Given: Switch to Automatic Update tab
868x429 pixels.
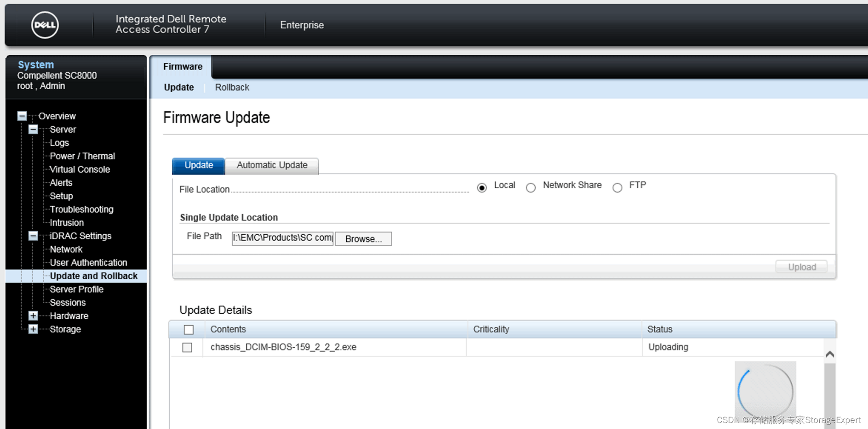Looking at the screenshot, I should [x=272, y=165].
